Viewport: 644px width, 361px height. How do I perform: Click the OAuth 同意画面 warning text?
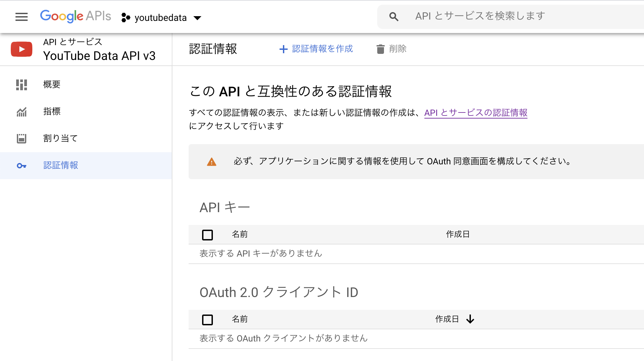point(403,161)
